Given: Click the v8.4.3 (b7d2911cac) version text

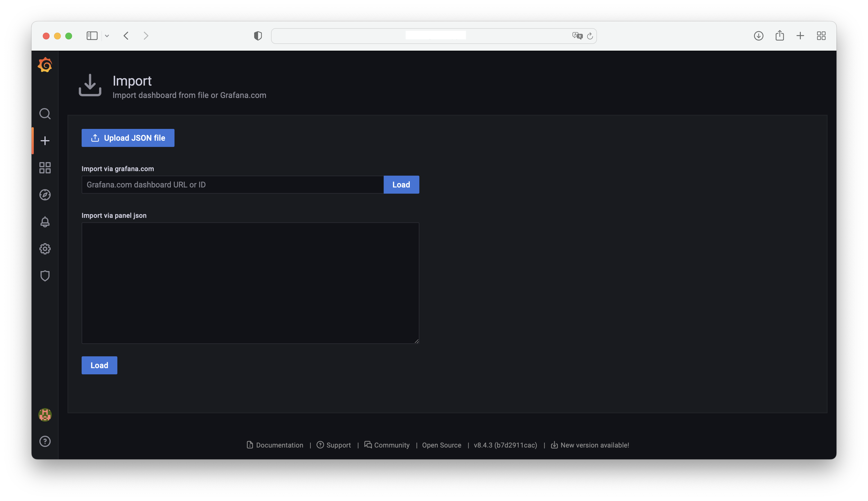Looking at the screenshot, I should pos(505,445).
